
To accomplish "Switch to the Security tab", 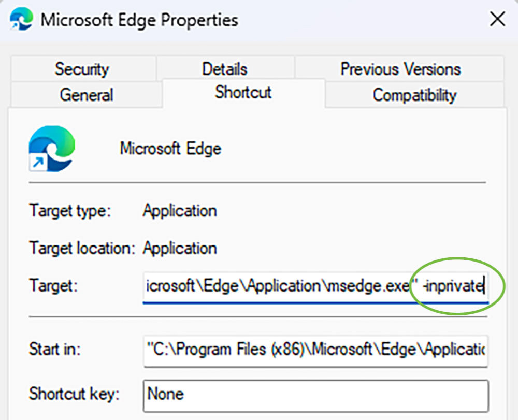I will [83, 69].
